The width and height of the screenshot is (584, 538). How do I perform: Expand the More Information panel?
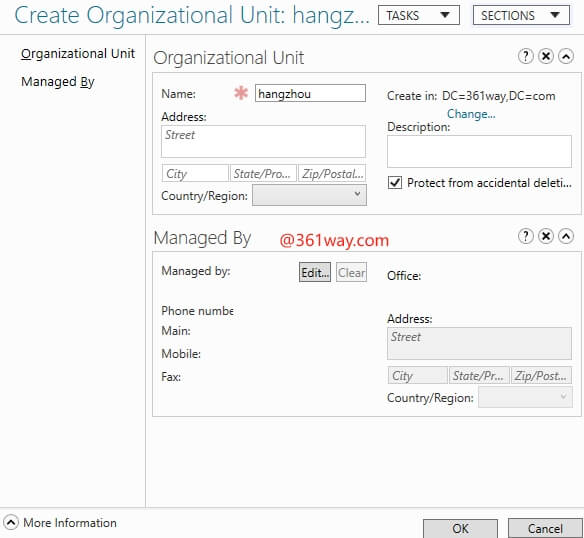11,522
